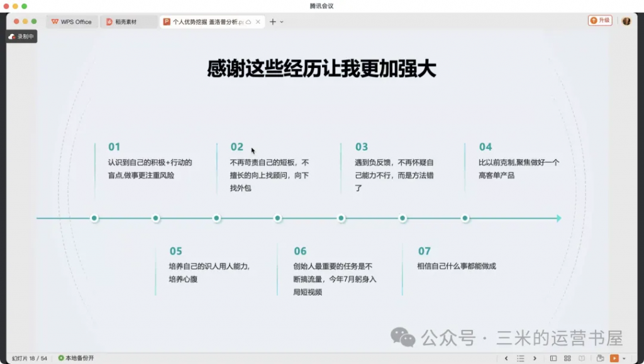Open the slide list icon in status bar
Screen dimensions: 644x364
click(520, 358)
